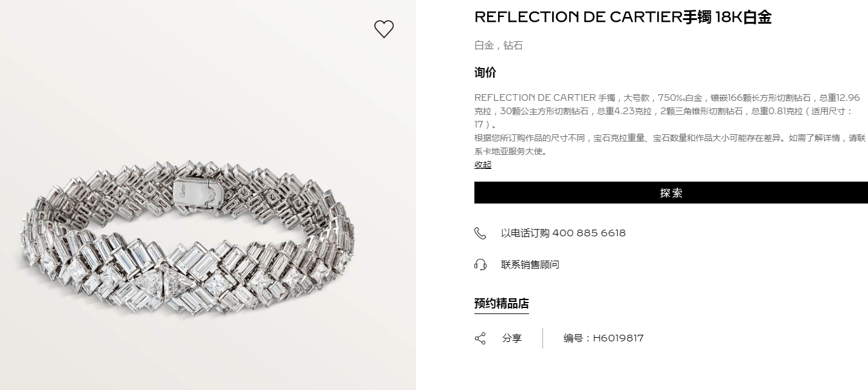Image resolution: width=868 pixels, height=390 pixels.
Task: Click the REFLECTION DE CARTIER title text
Action: click(578, 17)
